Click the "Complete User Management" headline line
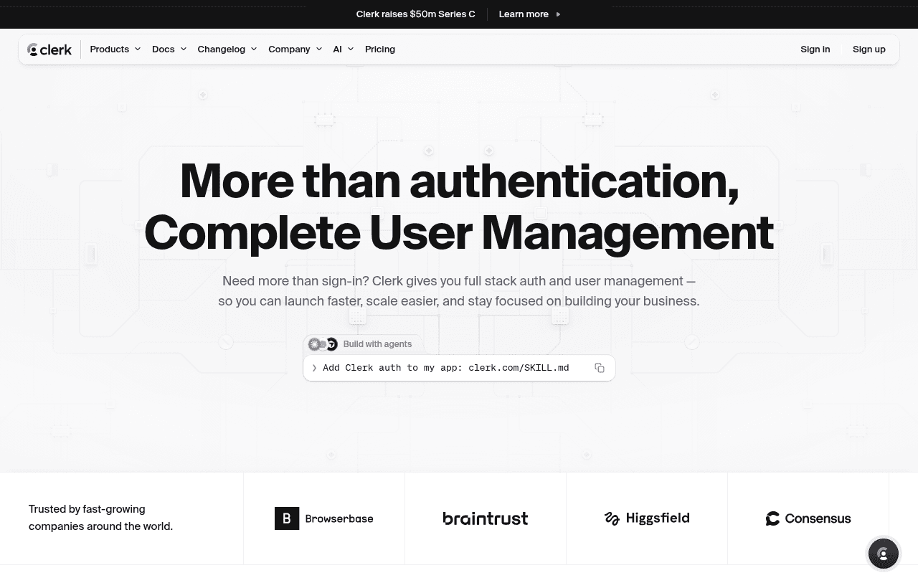 (x=459, y=232)
